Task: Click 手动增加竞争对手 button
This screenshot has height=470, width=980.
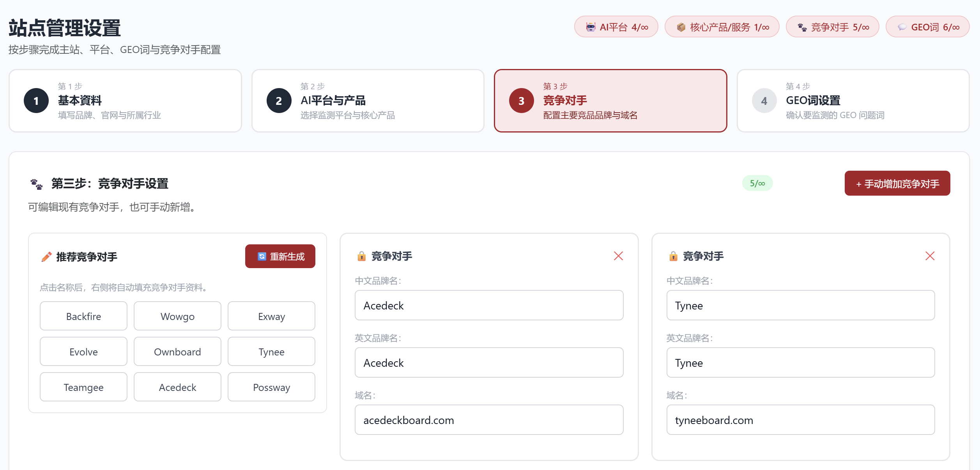Action: [x=897, y=183]
